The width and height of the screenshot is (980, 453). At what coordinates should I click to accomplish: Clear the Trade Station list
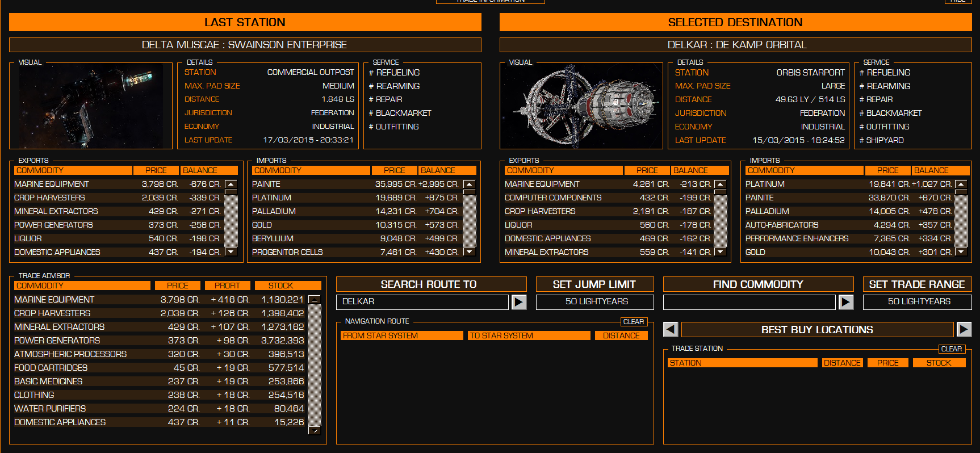(952, 349)
